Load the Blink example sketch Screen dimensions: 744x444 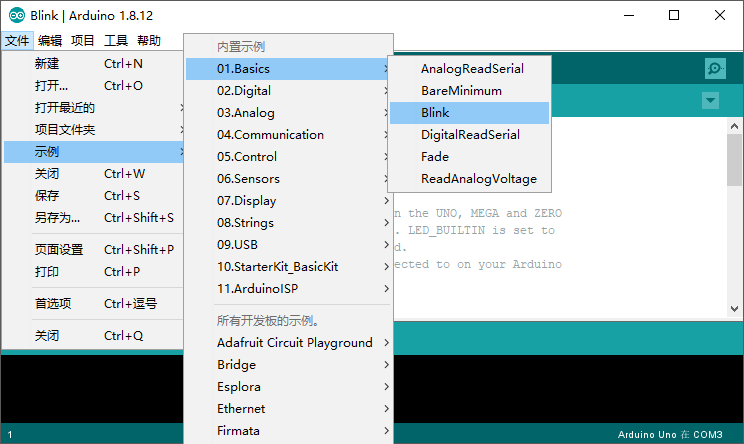click(469, 113)
